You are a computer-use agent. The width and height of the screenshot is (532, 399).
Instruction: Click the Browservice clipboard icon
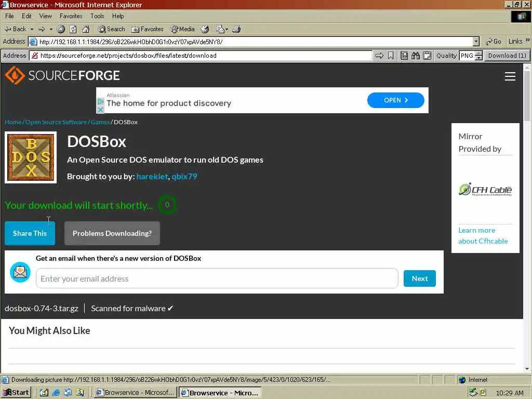coord(427,56)
